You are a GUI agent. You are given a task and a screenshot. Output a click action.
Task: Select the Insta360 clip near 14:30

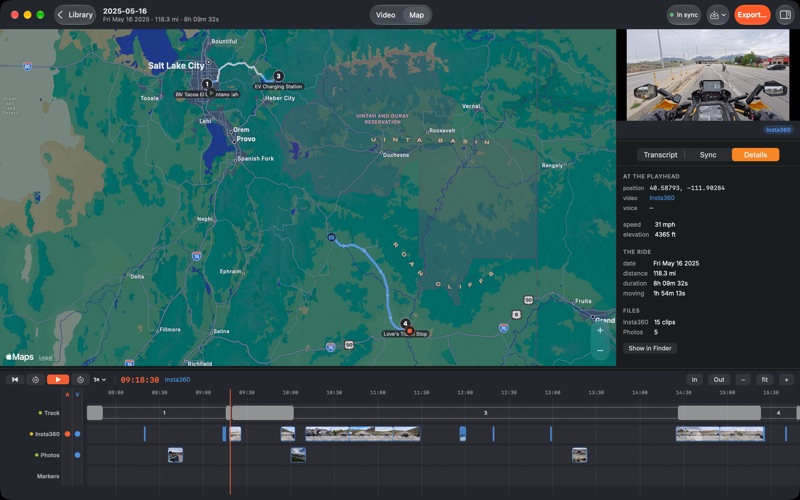tap(720, 434)
